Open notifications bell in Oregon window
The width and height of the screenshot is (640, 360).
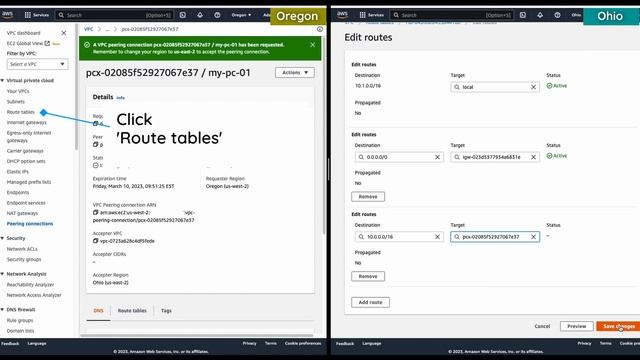pyautogui.click(x=200, y=15)
